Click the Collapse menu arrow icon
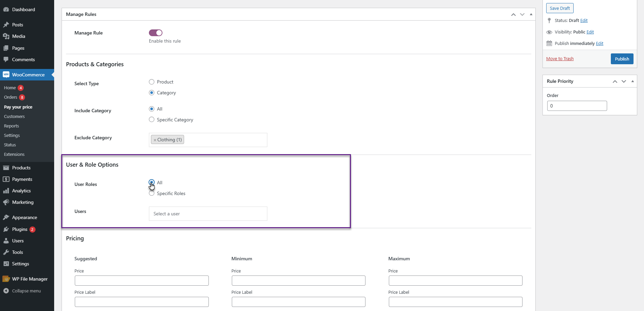The height and width of the screenshot is (311, 644). coord(6,291)
